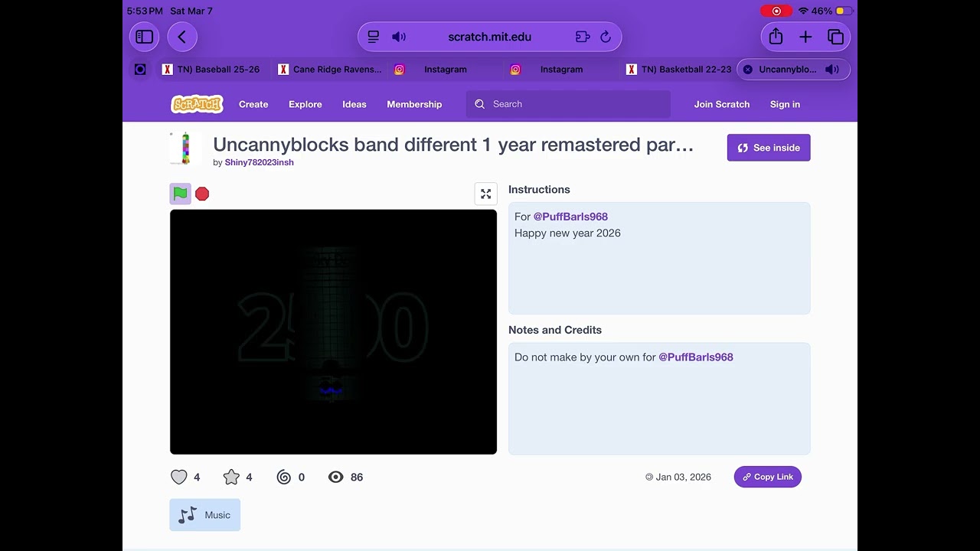Screen dimensions: 980x551
Task: Click the Scratch logo
Action: 197,104
